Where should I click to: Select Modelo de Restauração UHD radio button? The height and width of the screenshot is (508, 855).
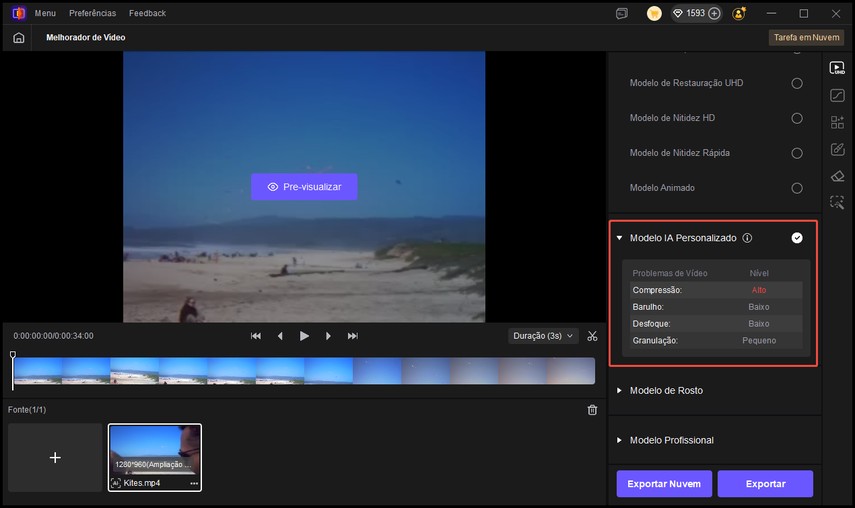click(797, 83)
